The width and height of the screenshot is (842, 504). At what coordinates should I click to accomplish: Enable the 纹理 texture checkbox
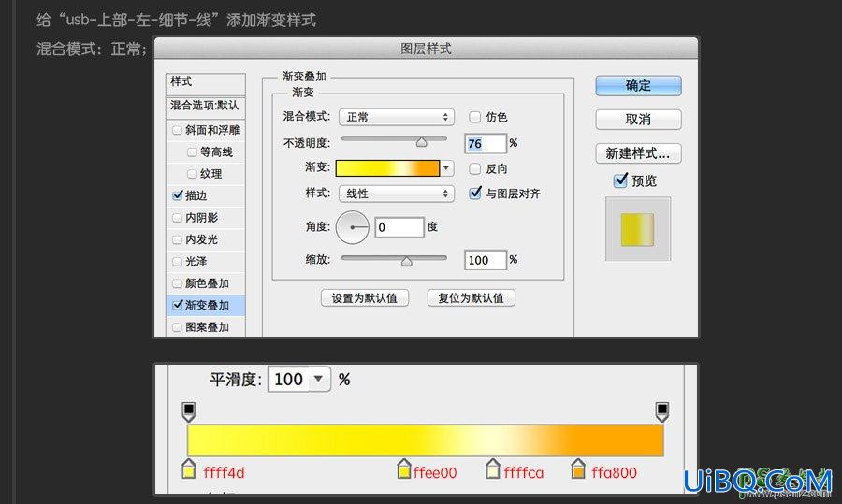coord(192,173)
